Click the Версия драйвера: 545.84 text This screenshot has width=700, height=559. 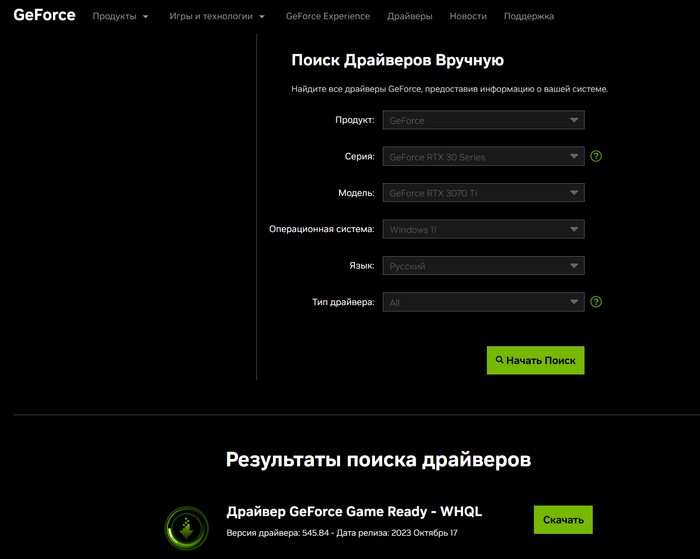point(278,533)
